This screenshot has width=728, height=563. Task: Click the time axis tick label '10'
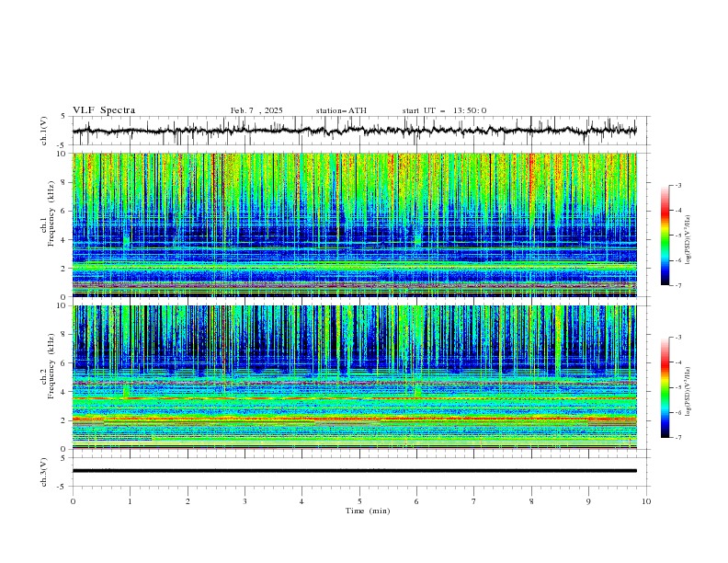pos(646,501)
